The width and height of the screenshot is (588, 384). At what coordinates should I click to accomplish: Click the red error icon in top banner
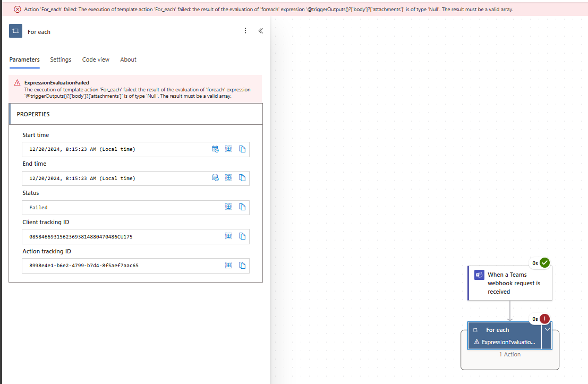[17, 10]
